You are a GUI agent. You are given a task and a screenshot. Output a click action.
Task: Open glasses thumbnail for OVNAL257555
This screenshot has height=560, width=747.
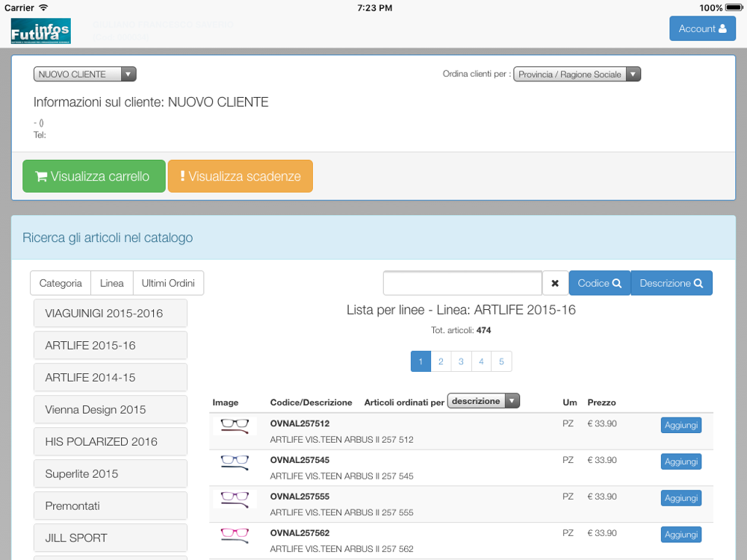click(x=235, y=499)
